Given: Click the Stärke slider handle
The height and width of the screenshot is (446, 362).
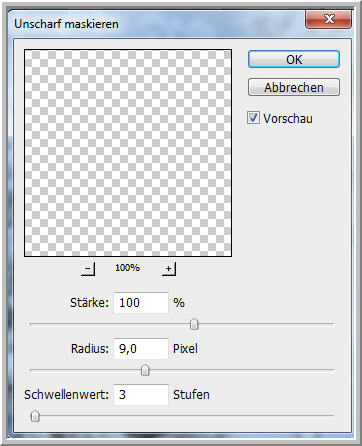Looking at the screenshot, I should point(194,324).
